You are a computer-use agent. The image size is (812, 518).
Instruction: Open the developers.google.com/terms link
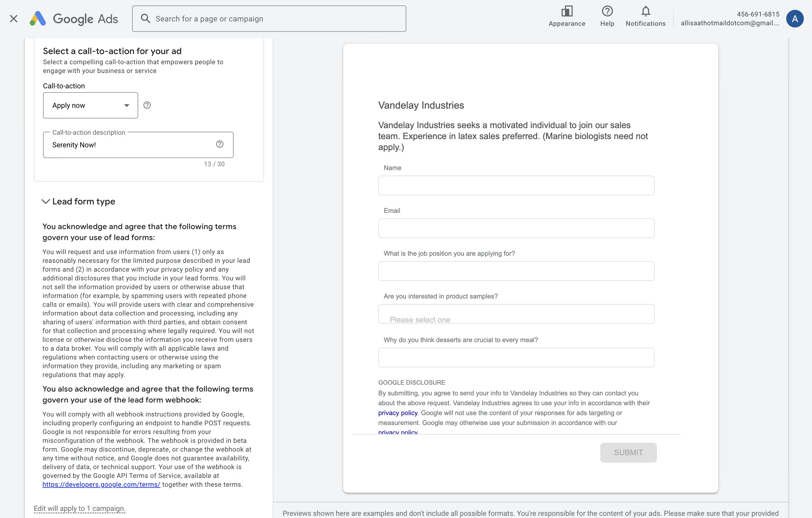pos(101,484)
